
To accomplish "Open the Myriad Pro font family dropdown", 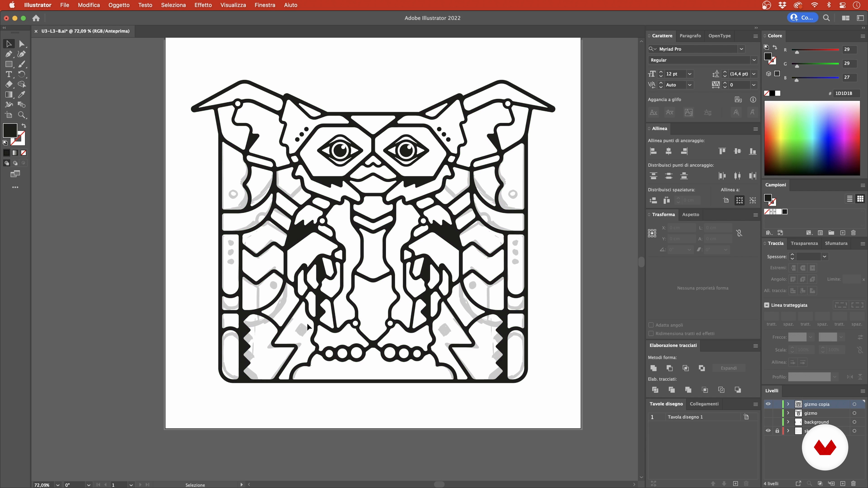I will coord(741,49).
